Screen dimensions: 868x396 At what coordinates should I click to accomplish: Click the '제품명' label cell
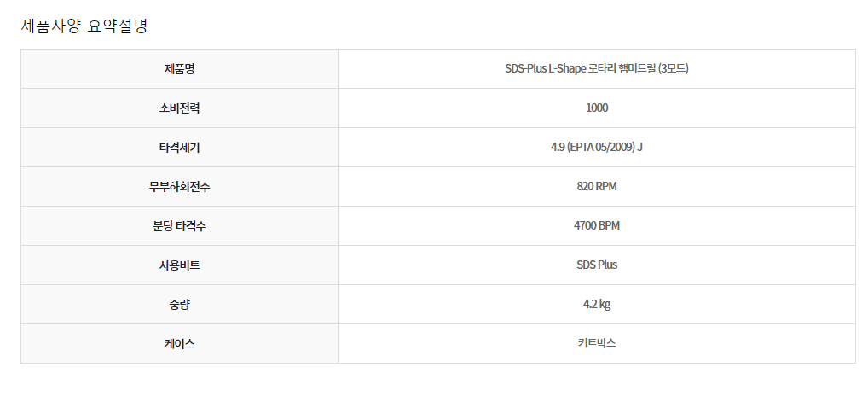[179, 69]
